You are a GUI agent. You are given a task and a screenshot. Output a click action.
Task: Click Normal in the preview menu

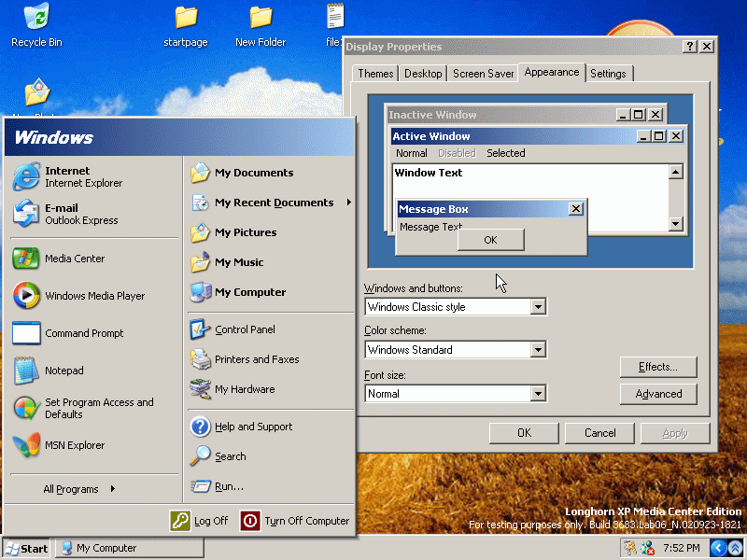(x=412, y=153)
